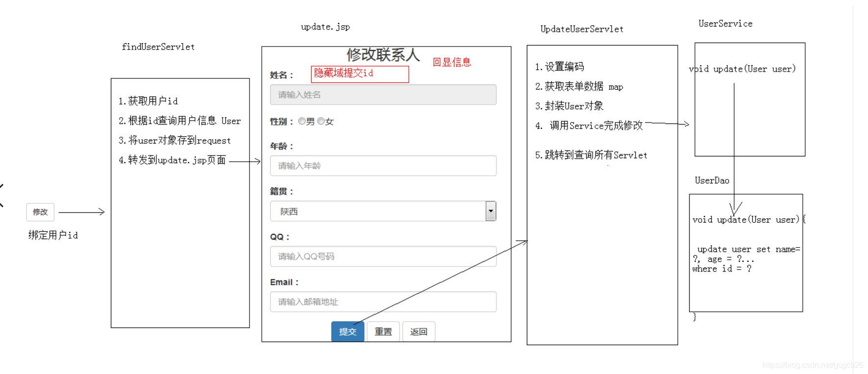
Task: Click the findUserServlet title
Action: coord(158,47)
